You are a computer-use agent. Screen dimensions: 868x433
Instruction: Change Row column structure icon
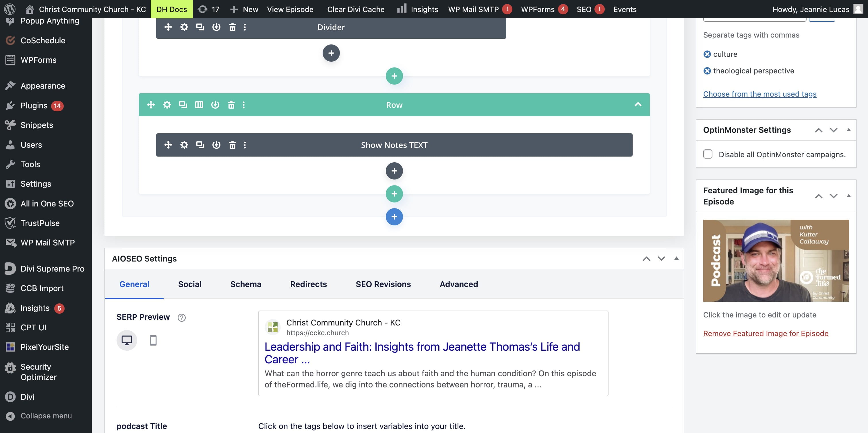pos(199,105)
